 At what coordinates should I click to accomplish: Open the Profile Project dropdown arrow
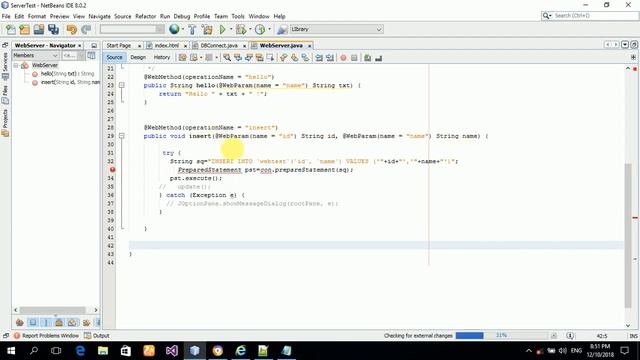(269, 29)
